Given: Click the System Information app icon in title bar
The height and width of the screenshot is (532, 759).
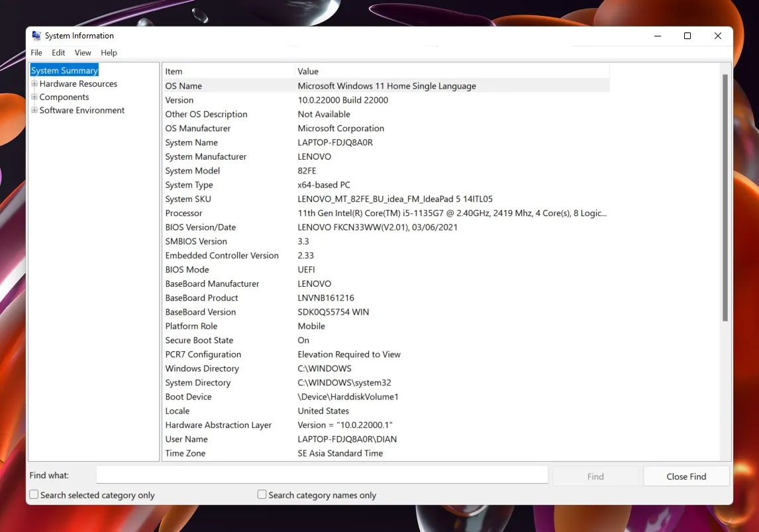Looking at the screenshot, I should 36,36.
